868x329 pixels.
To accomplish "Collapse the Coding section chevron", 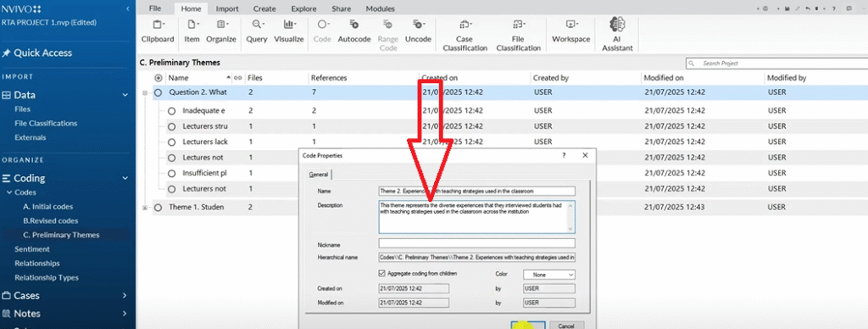I will coord(125,178).
